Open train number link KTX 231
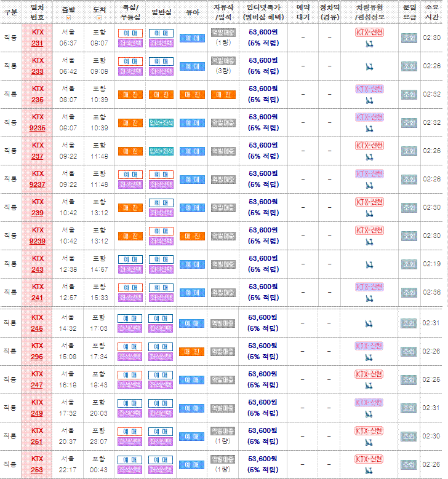448x479 pixels. 38,44
